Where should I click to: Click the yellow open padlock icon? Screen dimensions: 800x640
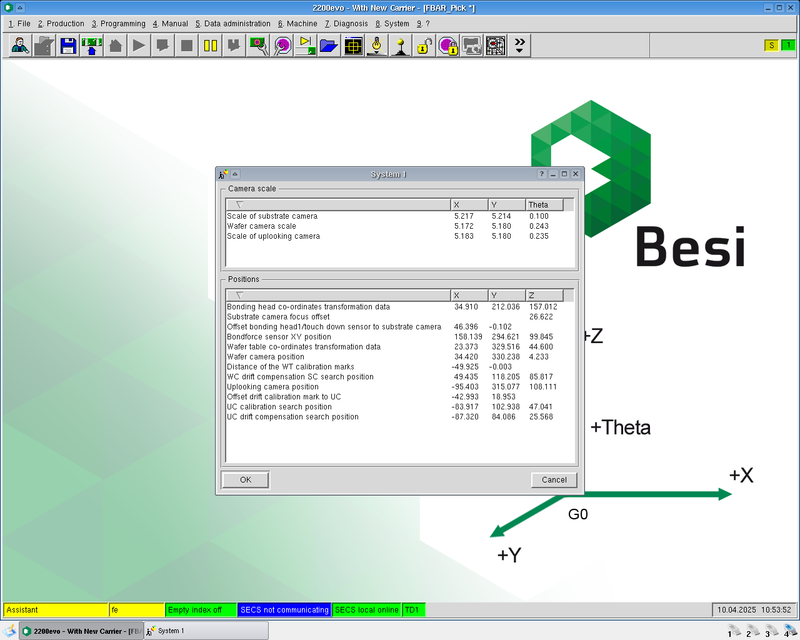[424, 45]
